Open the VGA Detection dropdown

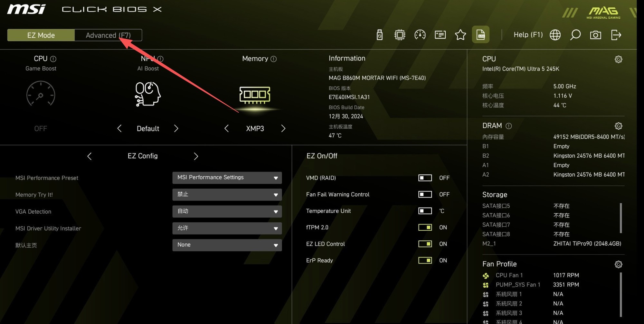click(x=227, y=211)
